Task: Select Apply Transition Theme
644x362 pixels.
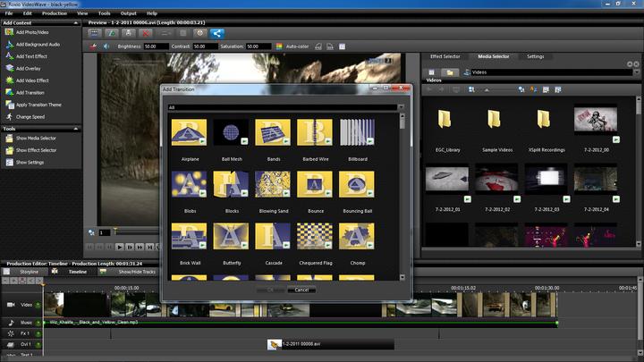Action: pyautogui.click(x=33, y=105)
